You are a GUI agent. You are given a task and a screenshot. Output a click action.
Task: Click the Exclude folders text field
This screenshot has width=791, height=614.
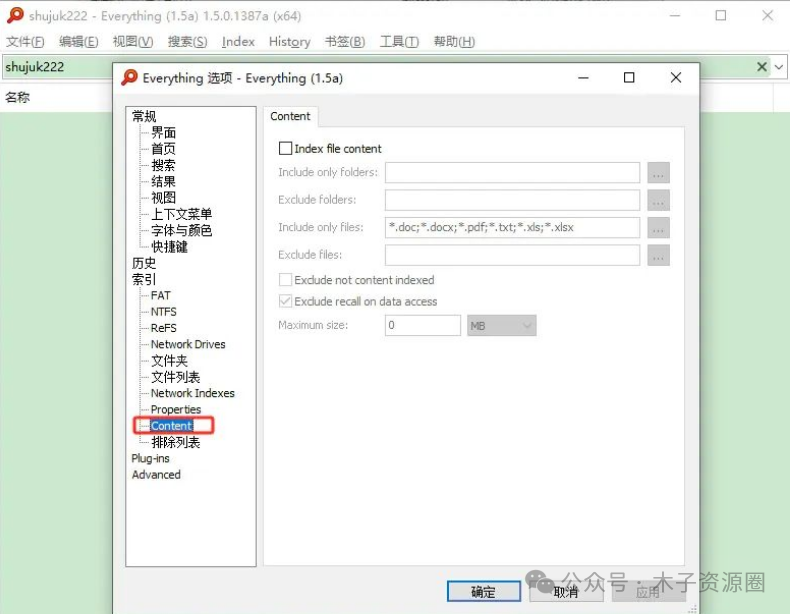[x=512, y=200]
